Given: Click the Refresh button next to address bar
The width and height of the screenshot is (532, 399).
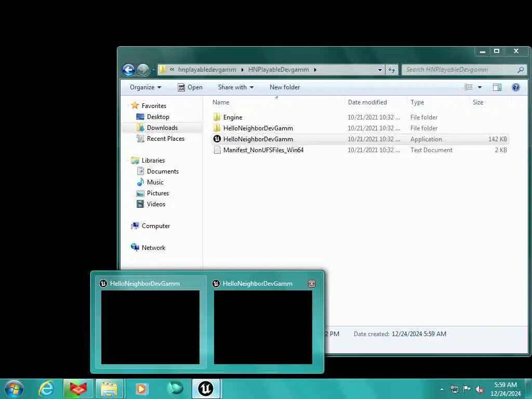Looking at the screenshot, I should coord(392,70).
